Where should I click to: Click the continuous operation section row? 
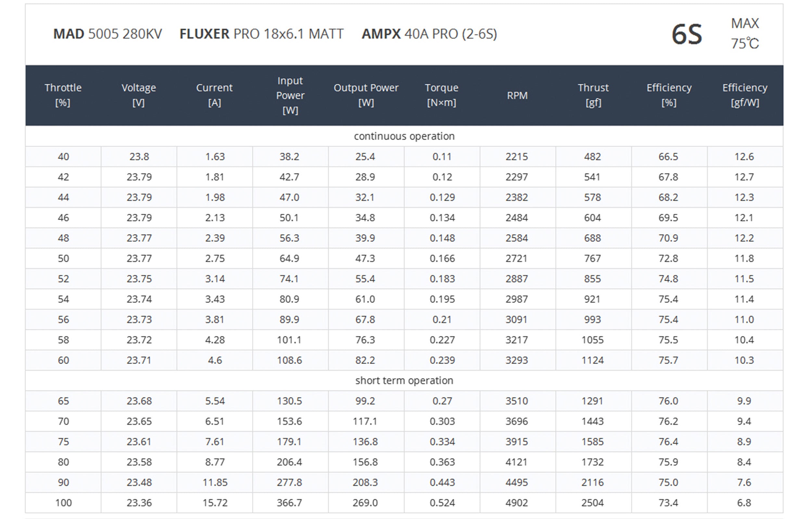click(x=404, y=136)
